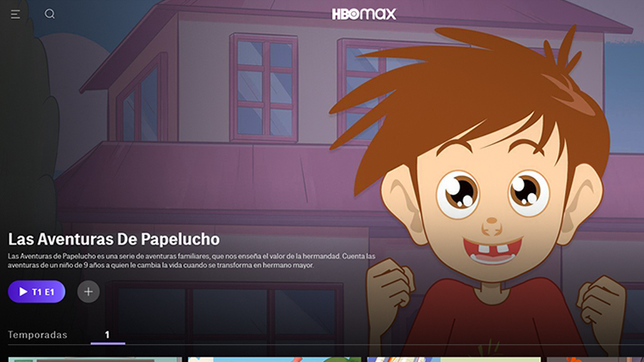Viewport: 644px width, 362px height.
Task: Add Papelucho to my list with plus icon
Action: [x=88, y=292]
